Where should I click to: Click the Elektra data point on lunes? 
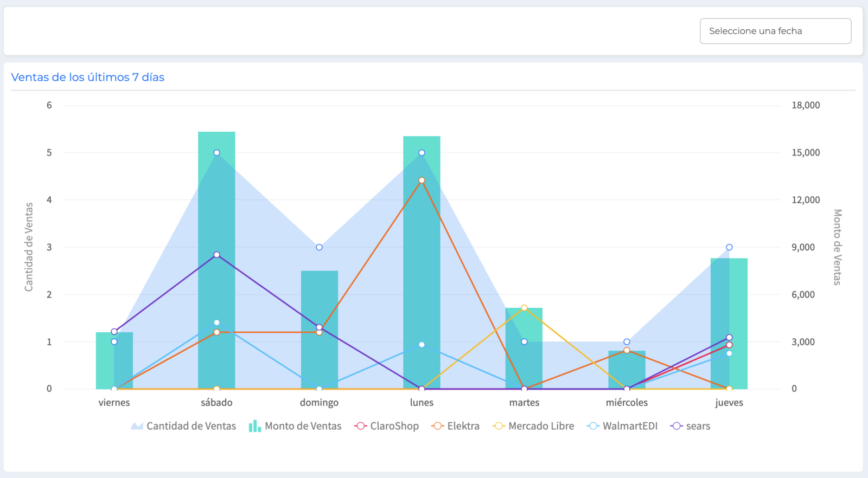click(422, 180)
